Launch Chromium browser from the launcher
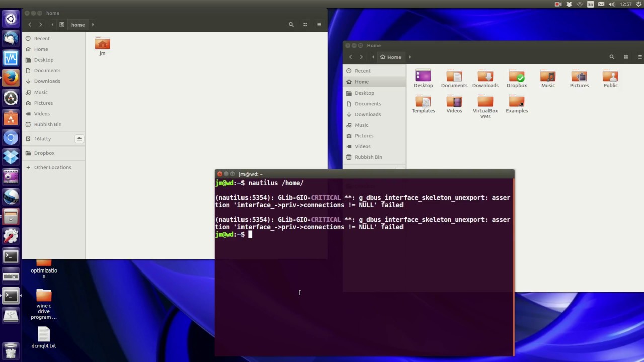The image size is (644, 362). tap(11, 137)
